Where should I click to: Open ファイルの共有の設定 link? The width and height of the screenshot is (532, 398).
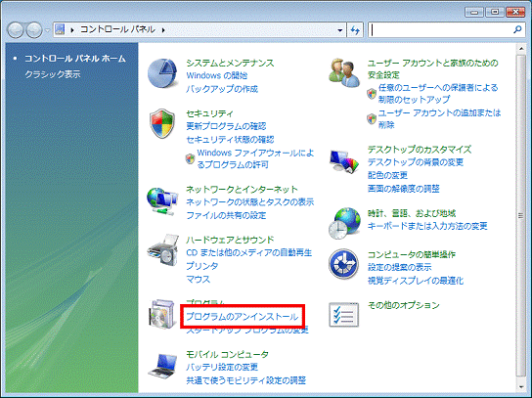coord(226,215)
